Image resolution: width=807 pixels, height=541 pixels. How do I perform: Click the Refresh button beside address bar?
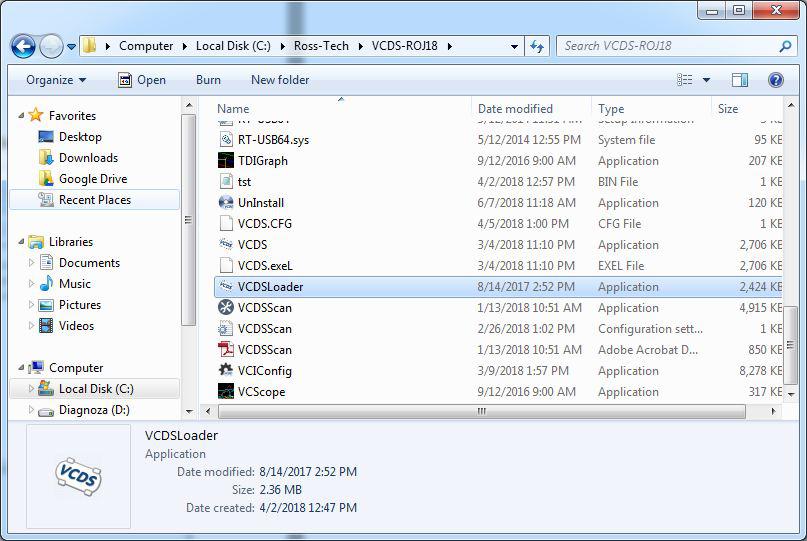point(537,47)
